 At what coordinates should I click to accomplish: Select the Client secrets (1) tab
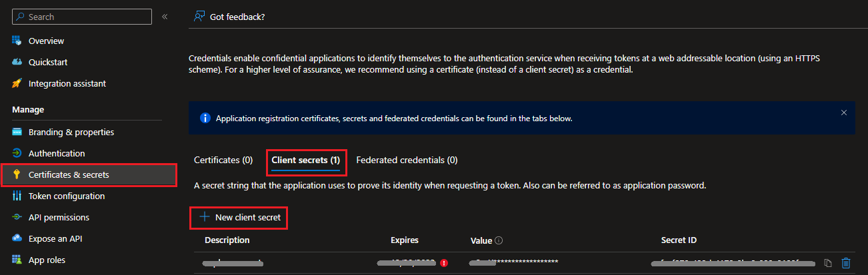[x=305, y=160]
